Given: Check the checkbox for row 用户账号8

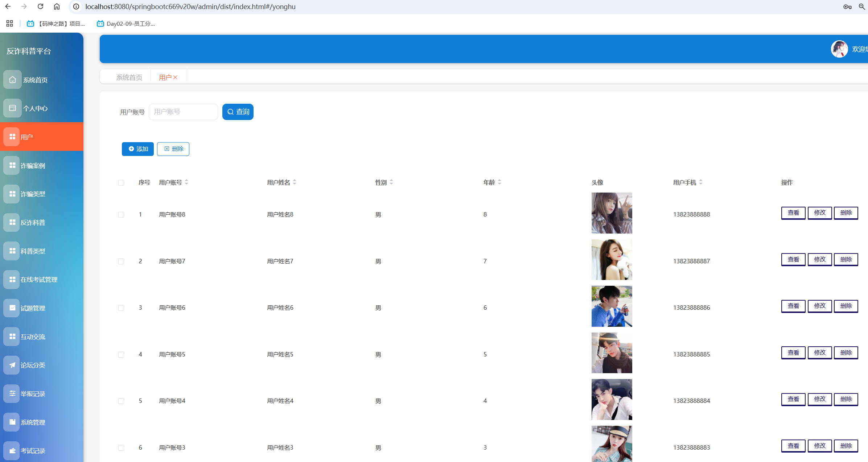Looking at the screenshot, I should (121, 215).
